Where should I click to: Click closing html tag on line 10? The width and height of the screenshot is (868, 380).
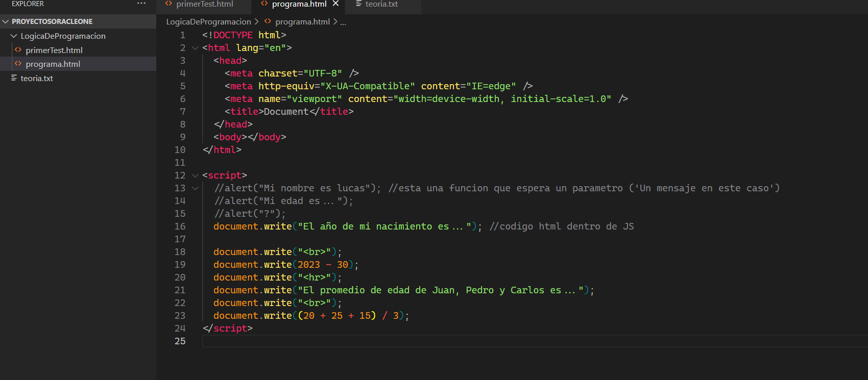(222, 150)
